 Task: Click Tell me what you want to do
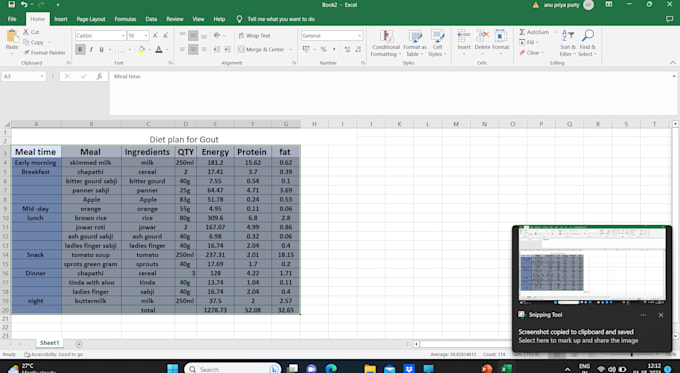pyautogui.click(x=276, y=19)
